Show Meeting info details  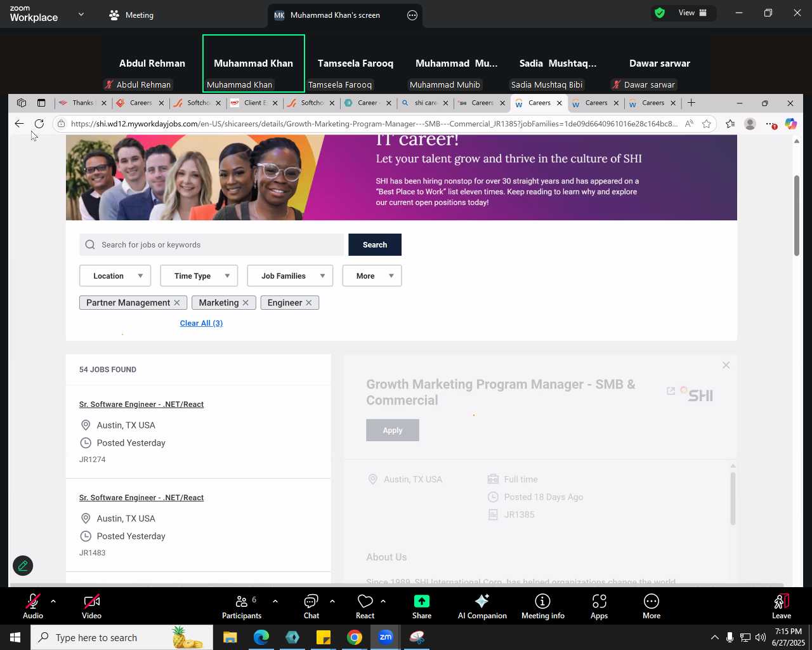click(x=542, y=606)
